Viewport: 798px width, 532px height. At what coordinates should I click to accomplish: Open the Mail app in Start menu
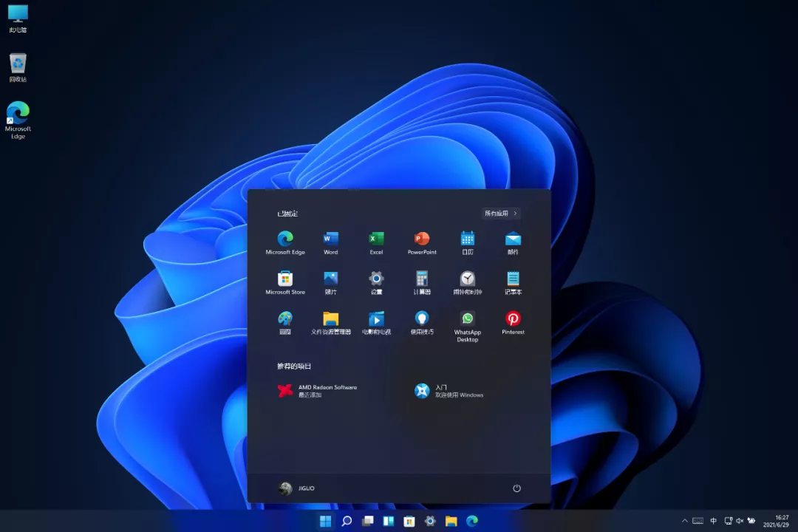[513, 243]
